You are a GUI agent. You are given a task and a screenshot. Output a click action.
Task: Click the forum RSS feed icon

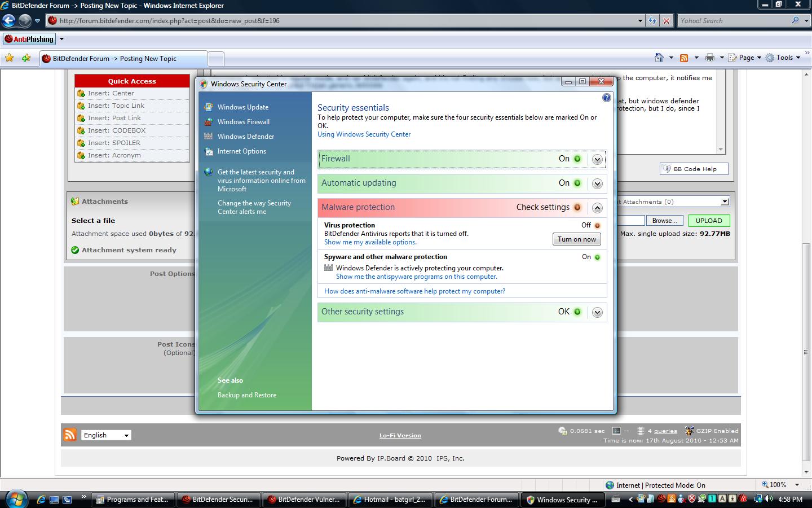(70, 435)
